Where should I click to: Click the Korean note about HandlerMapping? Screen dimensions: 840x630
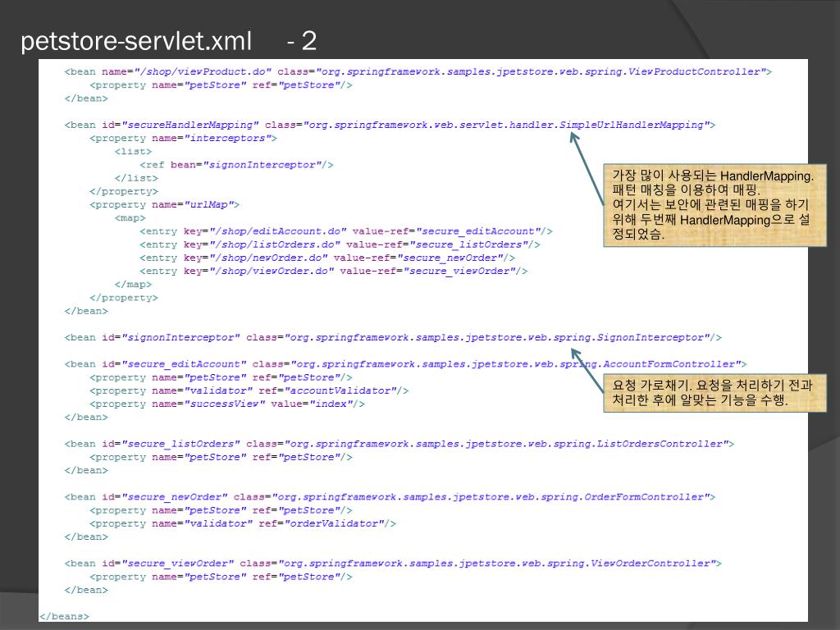click(x=714, y=205)
